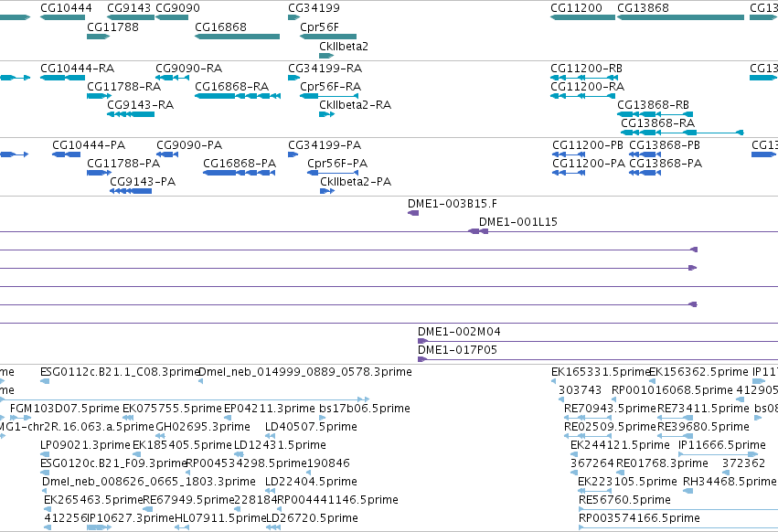Select EST label EK165331.5prime
Screen dimensions: 778x532
[x=601, y=372]
